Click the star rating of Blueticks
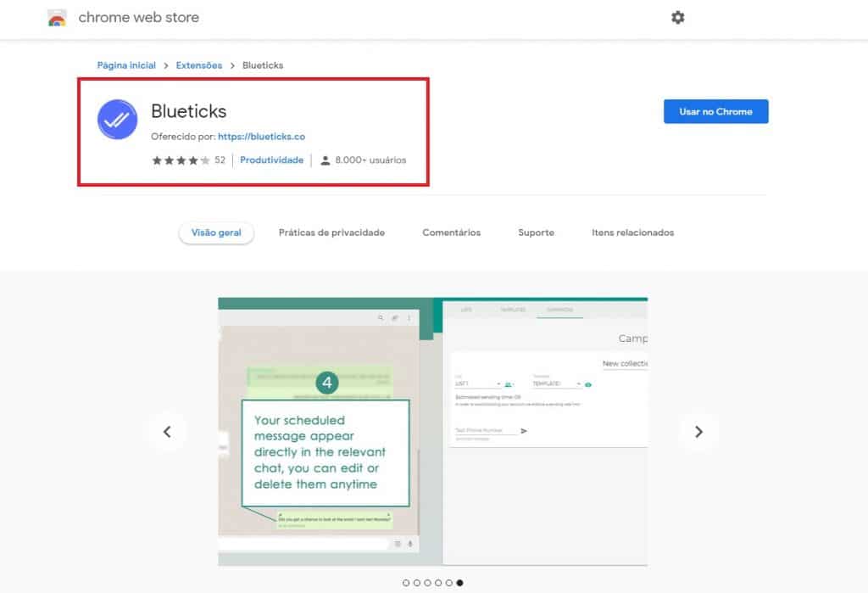 [181, 160]
